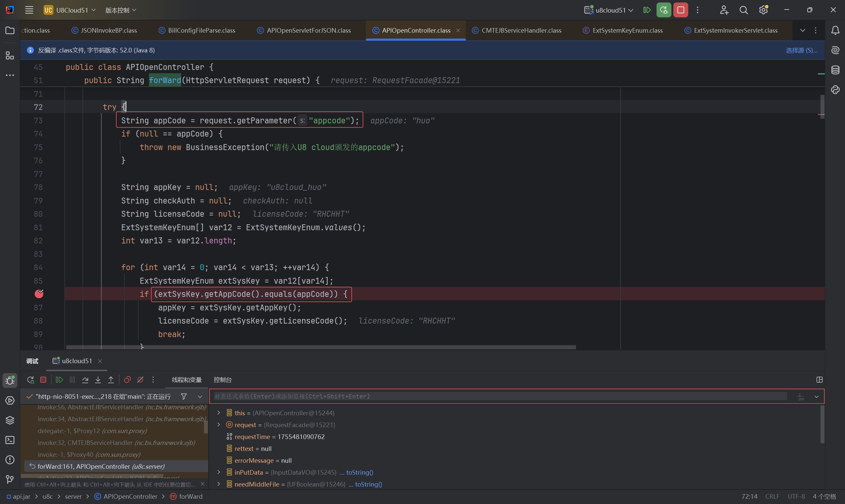
Task: Rerun debug session in debug toolbar
Action: coord(31,380)
